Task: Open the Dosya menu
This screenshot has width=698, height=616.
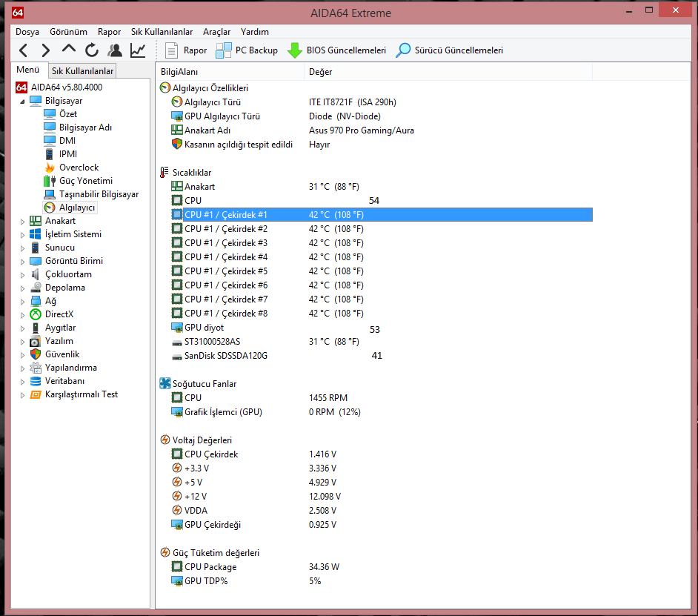Action: 27,32
